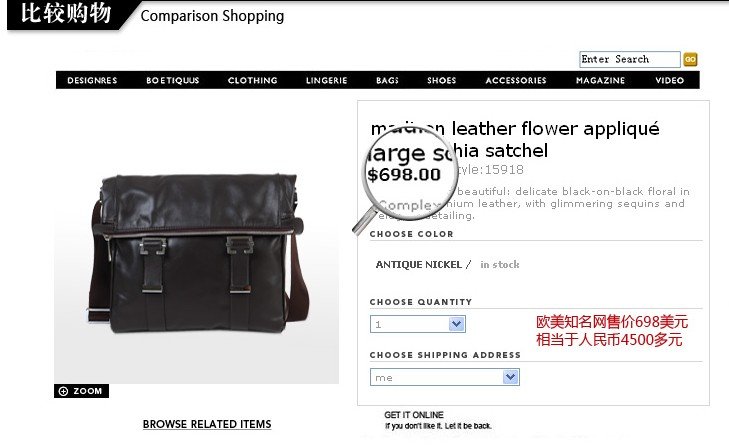Click the gold GO search button
729x445 pixels.
(x=690, y=60)
